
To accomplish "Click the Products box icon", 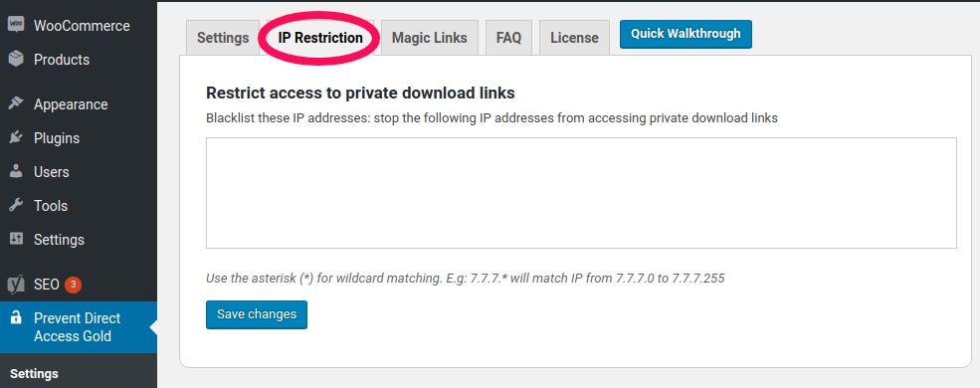I will pos(16,60).
